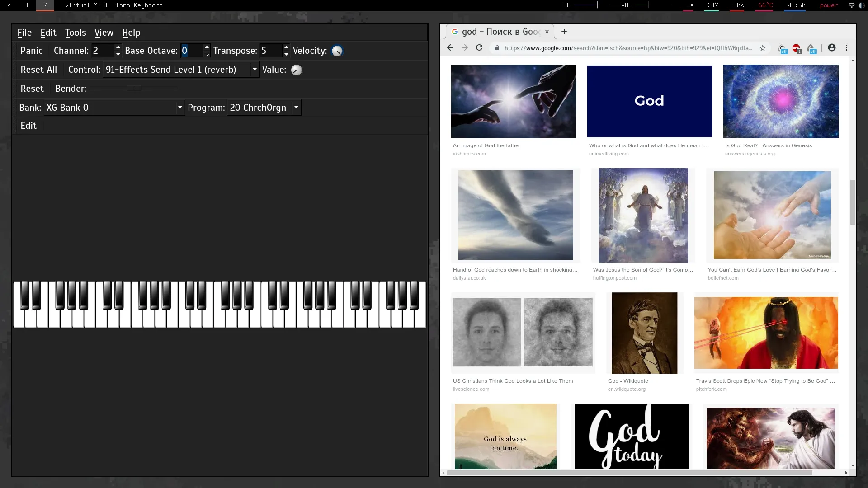Click the WiFi icon in status bar
This screenshot has width=868, height=488.
pos(851,5)
